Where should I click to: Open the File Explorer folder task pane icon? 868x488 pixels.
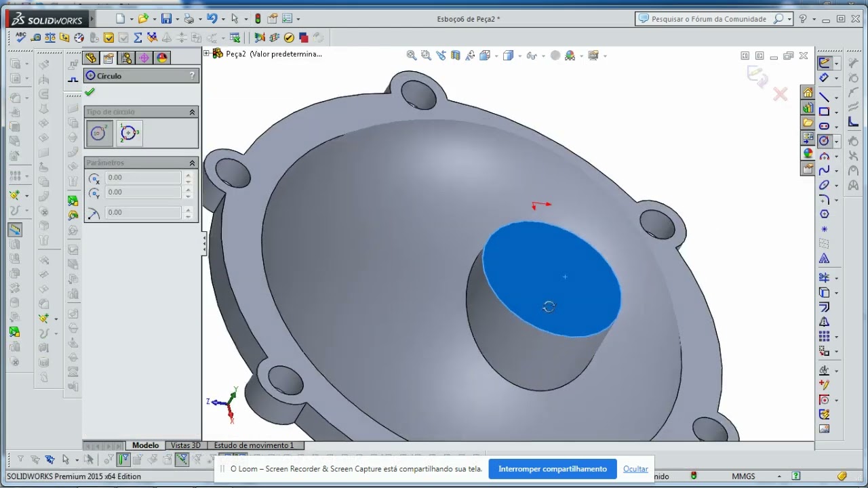(x=808, y=123)
